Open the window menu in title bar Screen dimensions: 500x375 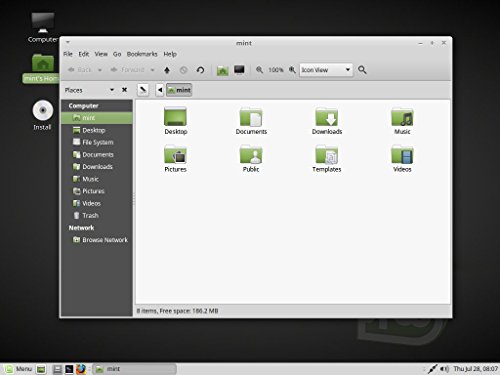[68, 42]
